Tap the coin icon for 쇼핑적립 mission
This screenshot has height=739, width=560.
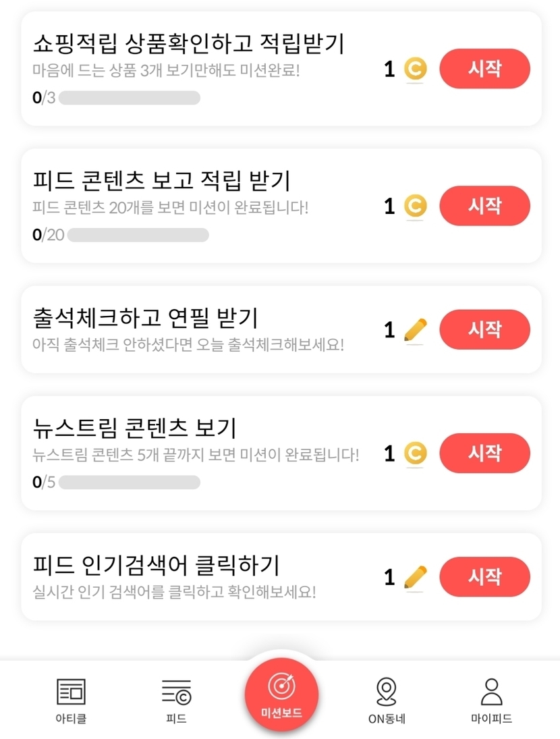[x=415, y=69]
